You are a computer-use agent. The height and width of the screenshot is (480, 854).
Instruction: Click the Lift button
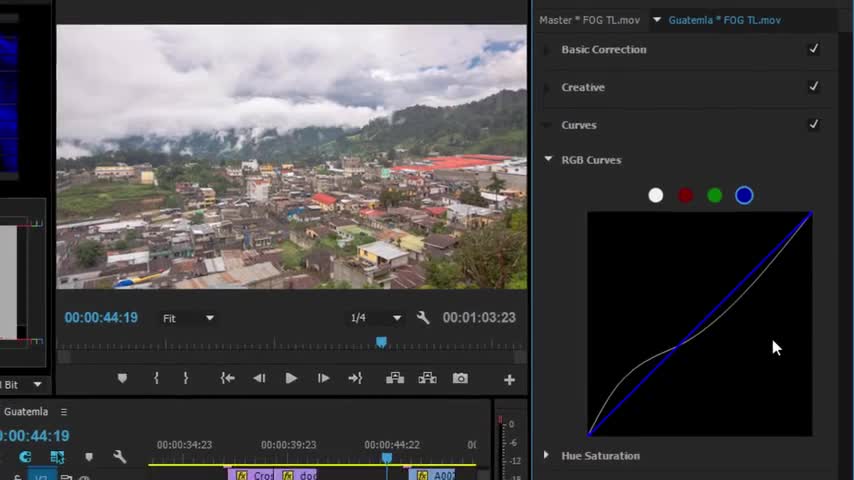coord(395,378)
